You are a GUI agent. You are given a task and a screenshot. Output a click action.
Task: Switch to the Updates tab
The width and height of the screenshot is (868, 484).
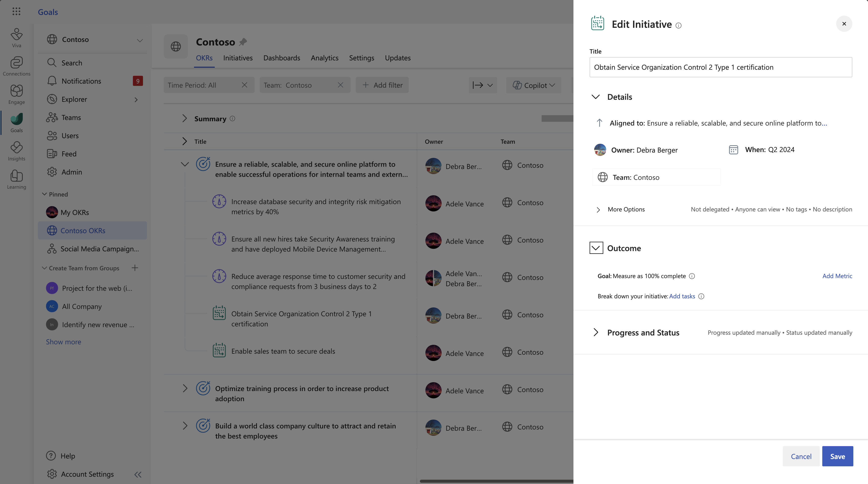click(398, 58)
